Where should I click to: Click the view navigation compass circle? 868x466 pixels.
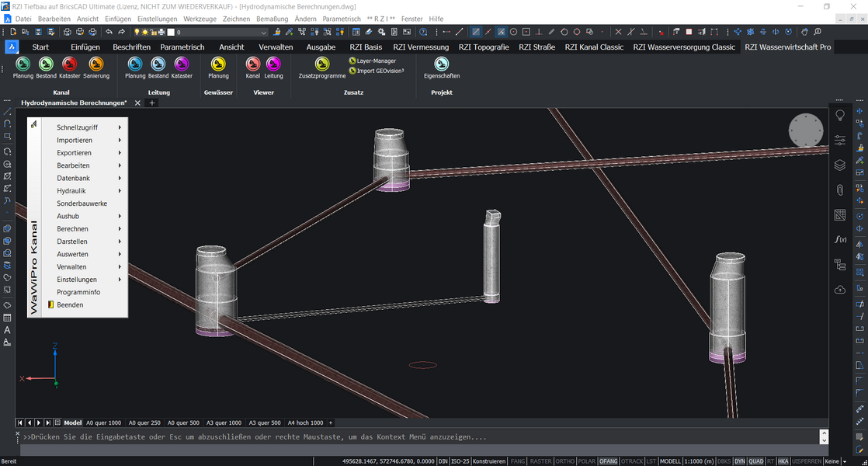point(805,130)
